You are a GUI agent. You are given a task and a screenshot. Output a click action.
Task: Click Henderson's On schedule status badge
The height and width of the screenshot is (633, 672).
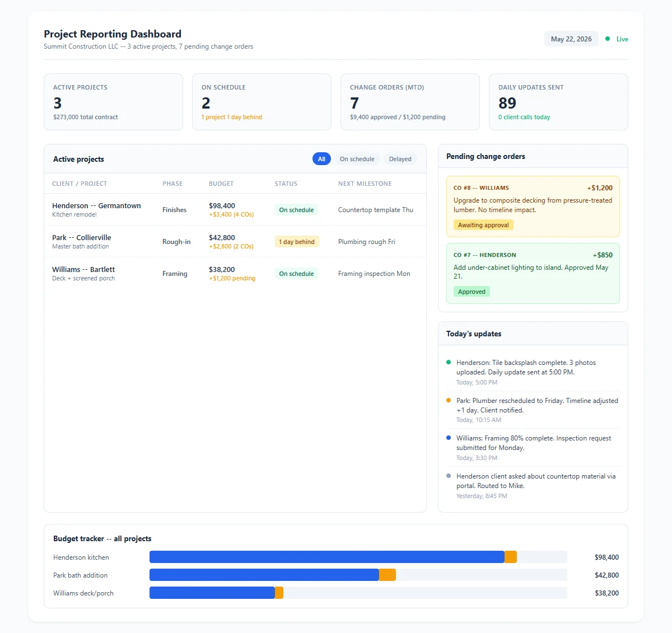[296, 210]
